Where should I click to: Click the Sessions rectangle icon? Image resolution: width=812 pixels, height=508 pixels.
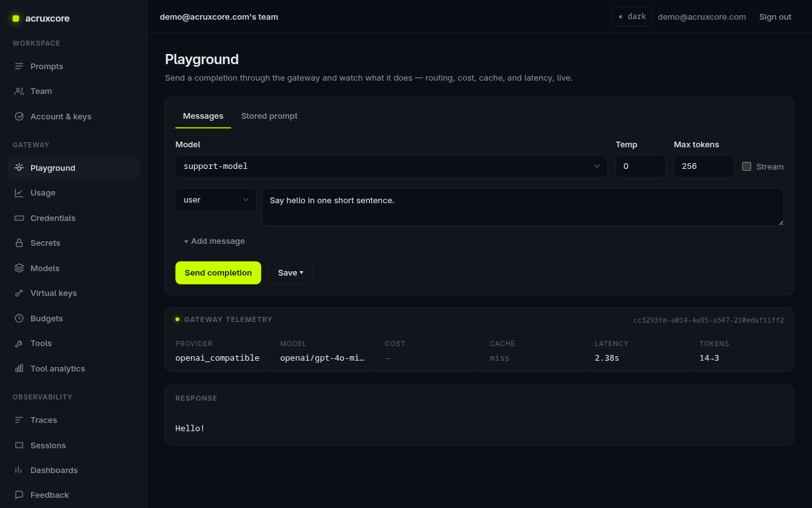click(x=19, y=445)
